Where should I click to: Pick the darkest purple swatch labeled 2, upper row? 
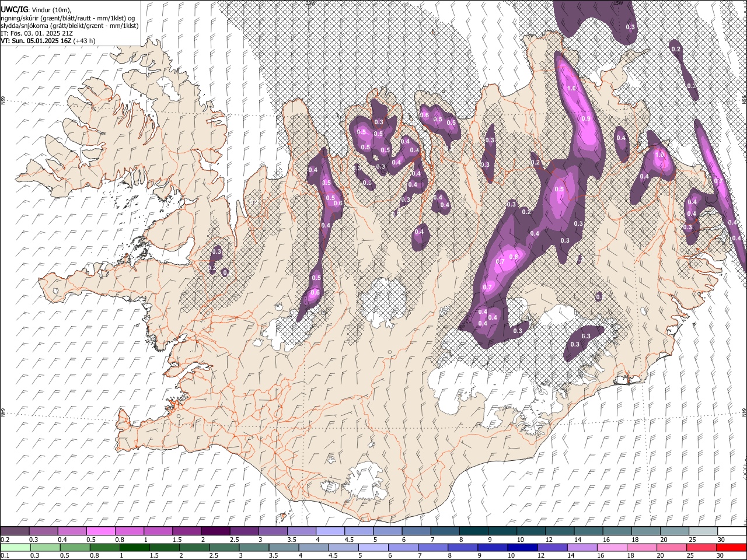[215, 531]
